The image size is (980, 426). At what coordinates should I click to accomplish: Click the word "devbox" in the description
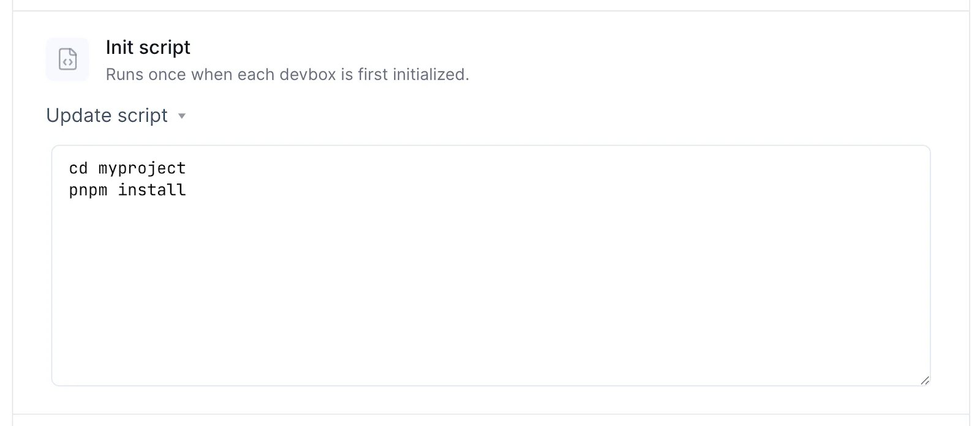point(307,75)
